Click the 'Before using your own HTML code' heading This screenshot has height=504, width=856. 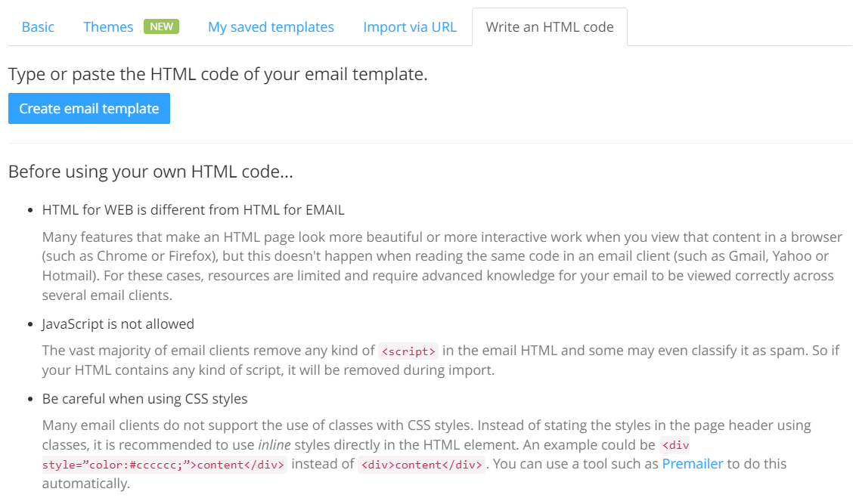[x=150, y=172]
